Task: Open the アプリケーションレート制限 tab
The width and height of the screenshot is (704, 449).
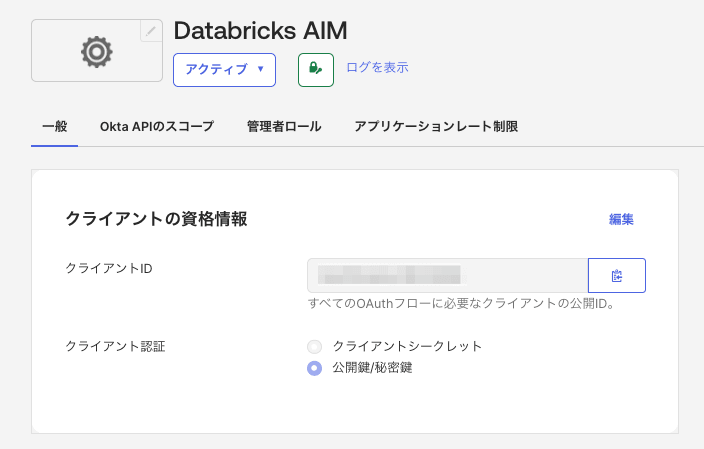Action: tap(436, 127)
